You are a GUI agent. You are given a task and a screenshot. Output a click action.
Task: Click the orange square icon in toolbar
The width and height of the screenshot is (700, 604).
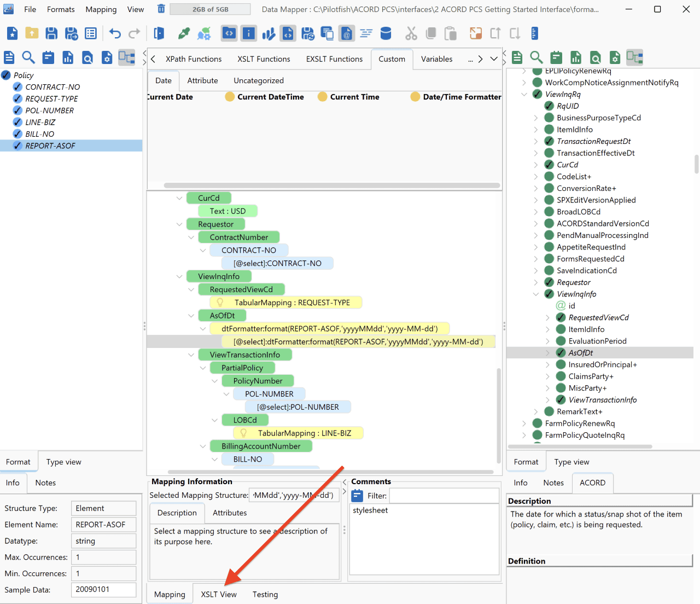[476, 33]
